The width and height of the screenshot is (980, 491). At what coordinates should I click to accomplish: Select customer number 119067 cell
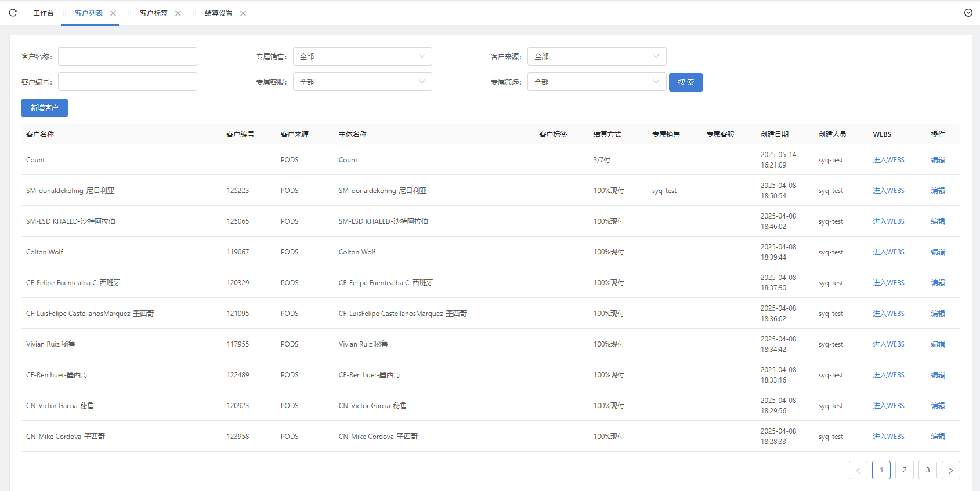click(238, 252)
